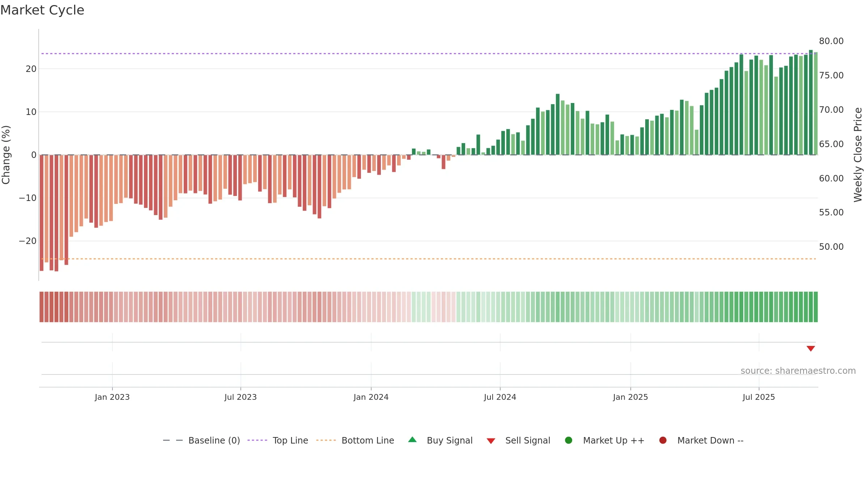
Task: Click the 75.00 price axis value
Action: (x=831, y=75)
